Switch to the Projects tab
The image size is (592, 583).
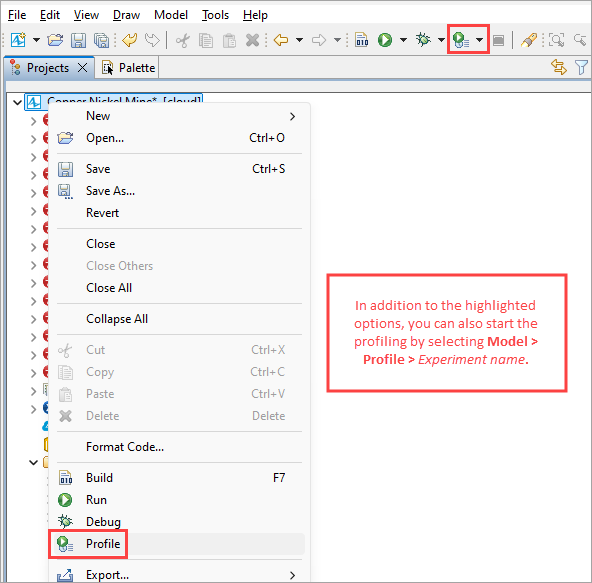click(x=48, y=68)
